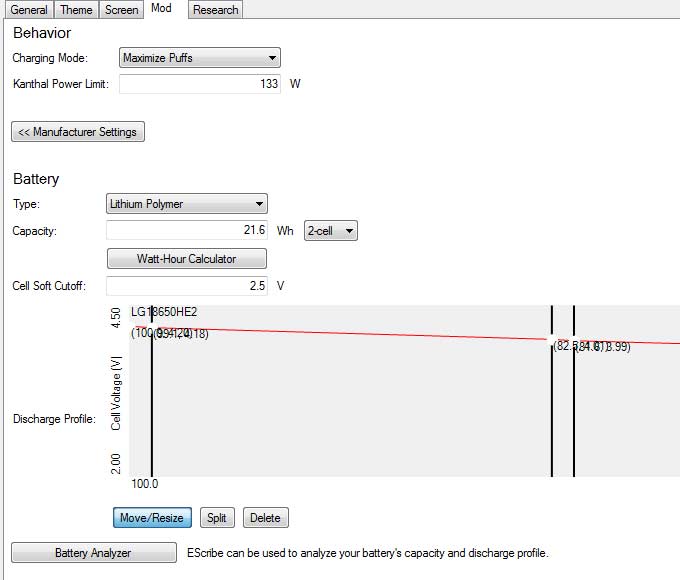This screenshot has width=680, height=580.
Task: Collapse the Manufacturer Settings section
Action: [78, 132]
